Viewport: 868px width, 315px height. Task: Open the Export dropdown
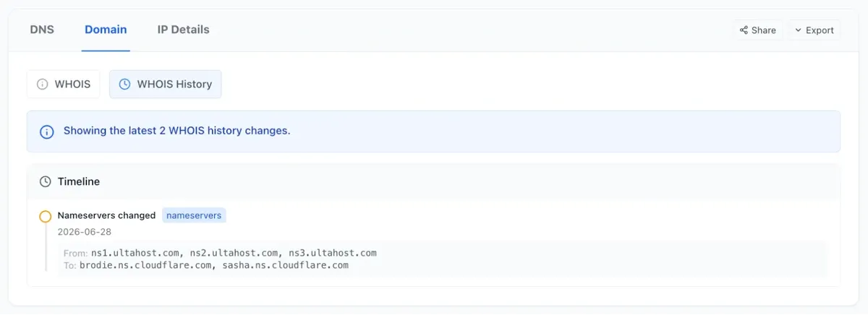pyautogui.click(x=814, y=30)
